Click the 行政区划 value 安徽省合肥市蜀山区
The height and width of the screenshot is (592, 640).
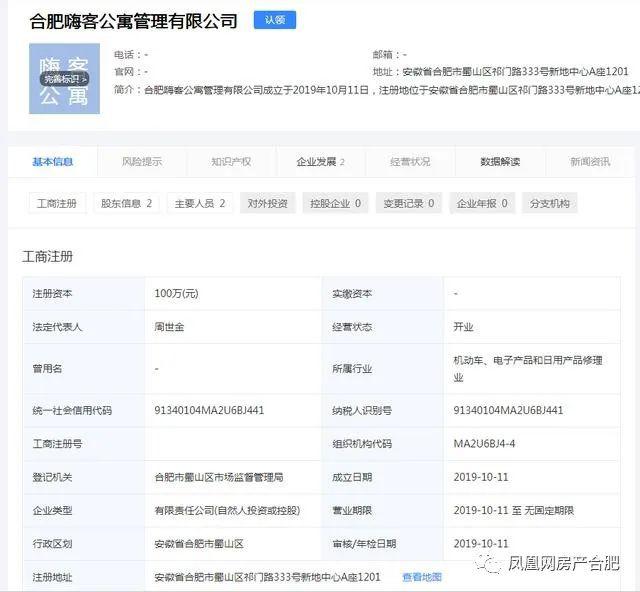199,544
